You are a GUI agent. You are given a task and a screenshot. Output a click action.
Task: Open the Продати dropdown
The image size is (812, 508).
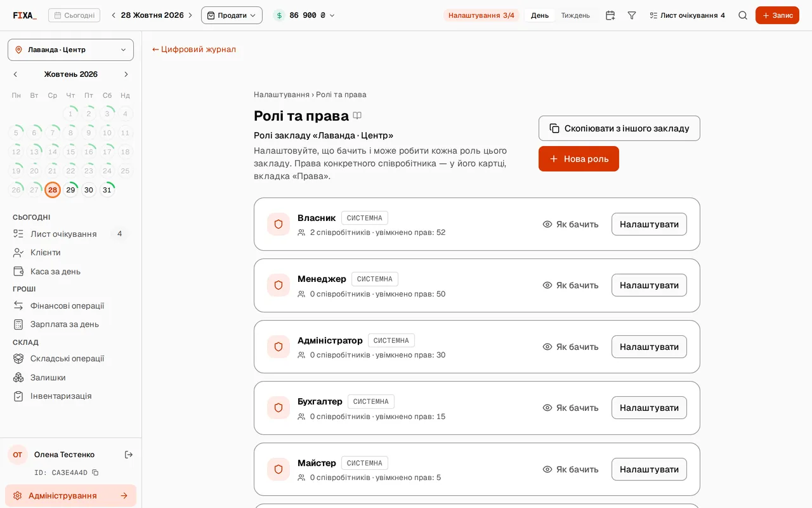pos(232,15)
